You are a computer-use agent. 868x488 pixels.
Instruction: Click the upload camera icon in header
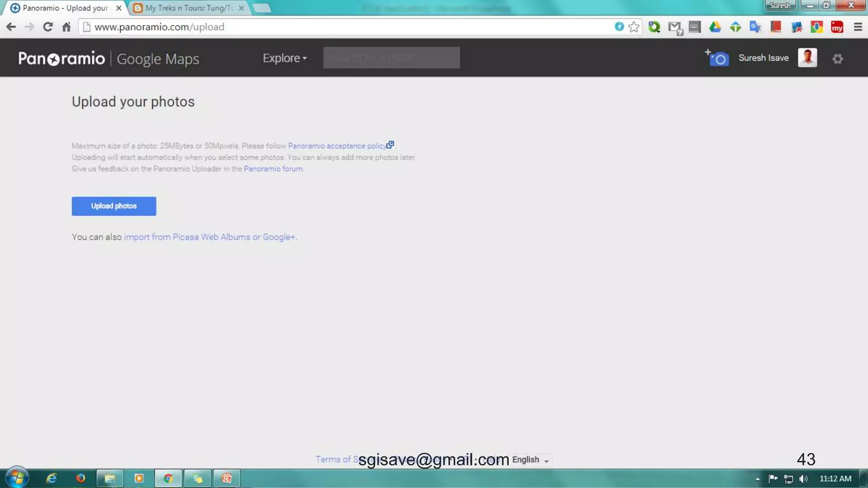tap(717, 58)
